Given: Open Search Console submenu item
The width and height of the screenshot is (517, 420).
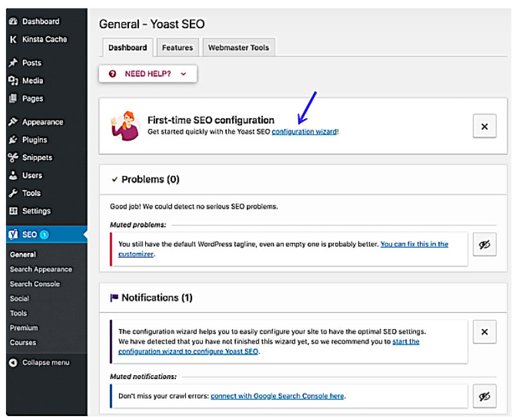Looking at the screenshot, I should (35, 284).
